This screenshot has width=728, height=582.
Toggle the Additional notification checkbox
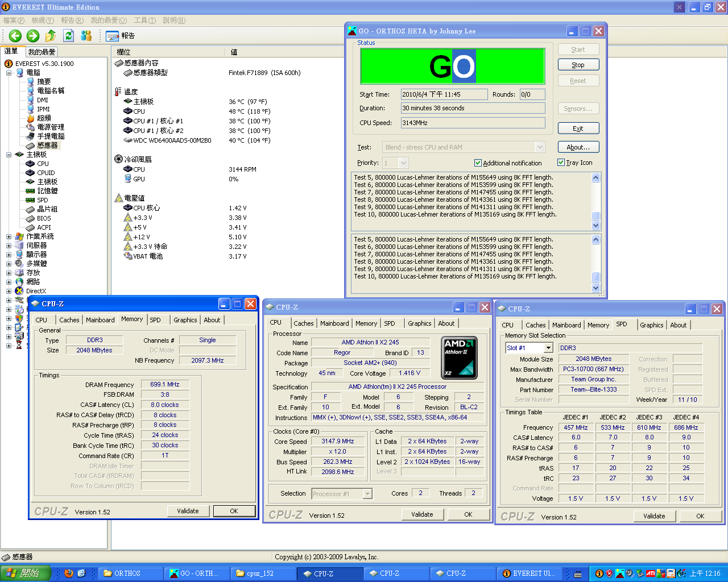(478, 163)
